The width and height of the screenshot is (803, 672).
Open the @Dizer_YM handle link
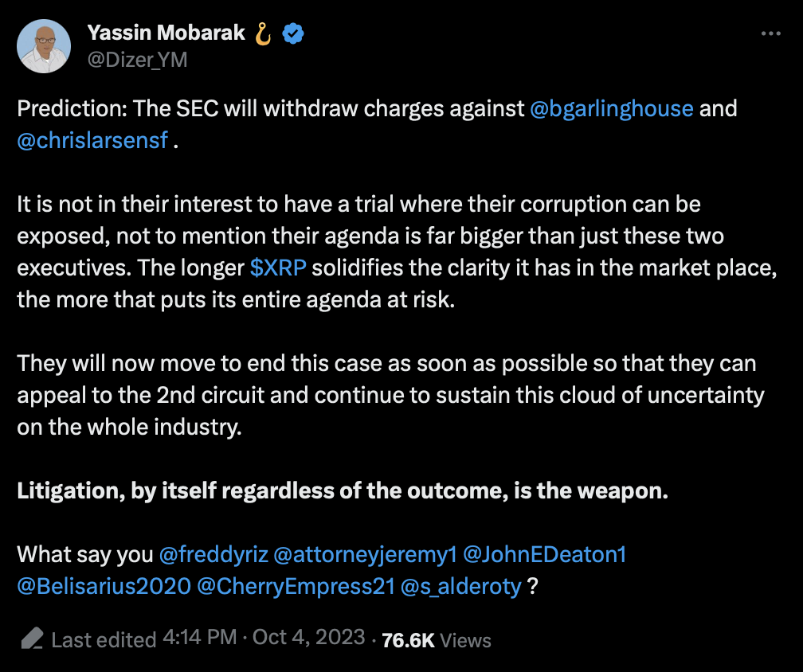[x=137, y=59]
